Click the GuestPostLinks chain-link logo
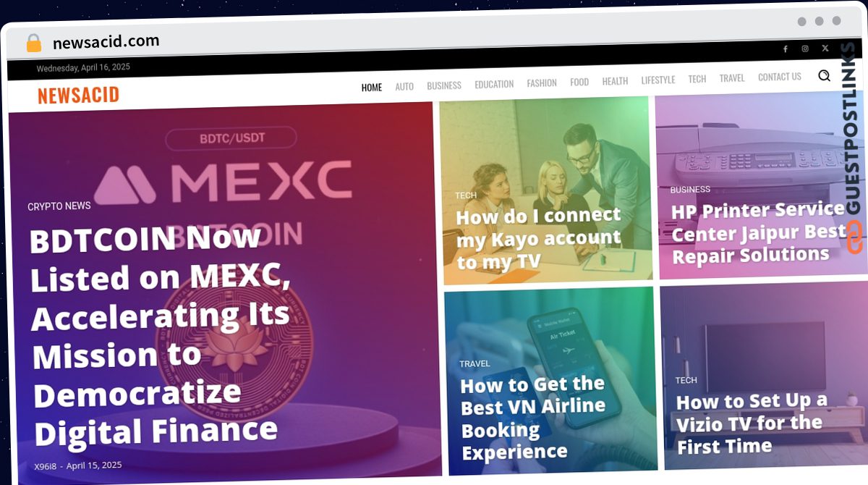This screenshot has height=485, width=868. 854,237
